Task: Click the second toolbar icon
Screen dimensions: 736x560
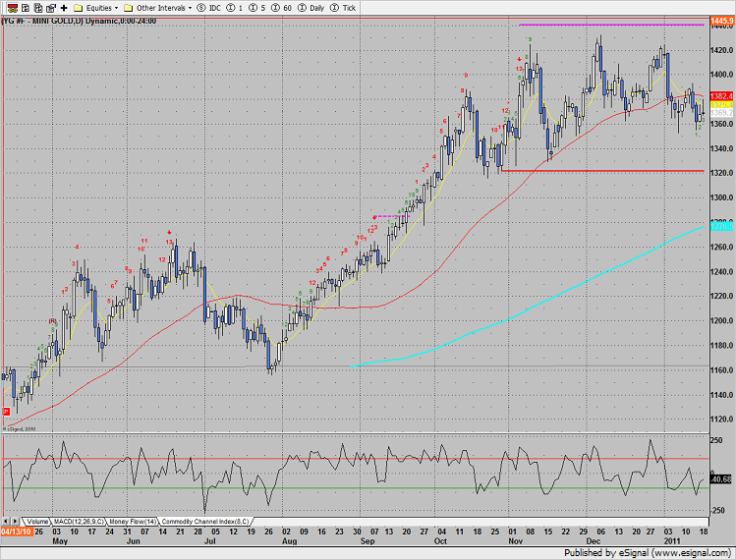Action: pyautogui.click(x=23, y=7)
